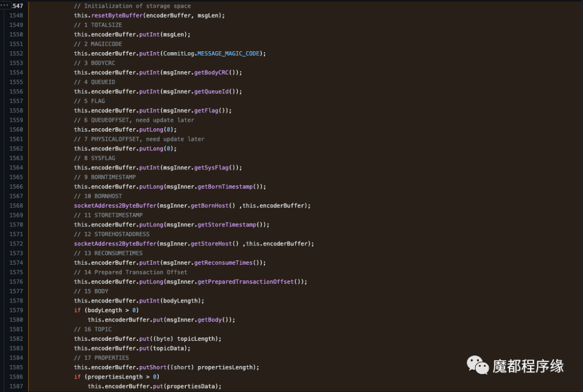The image size is (583, 392).
Task: Click the getBornHost method name
Action: pyautogui.click(x=209, y=205)
